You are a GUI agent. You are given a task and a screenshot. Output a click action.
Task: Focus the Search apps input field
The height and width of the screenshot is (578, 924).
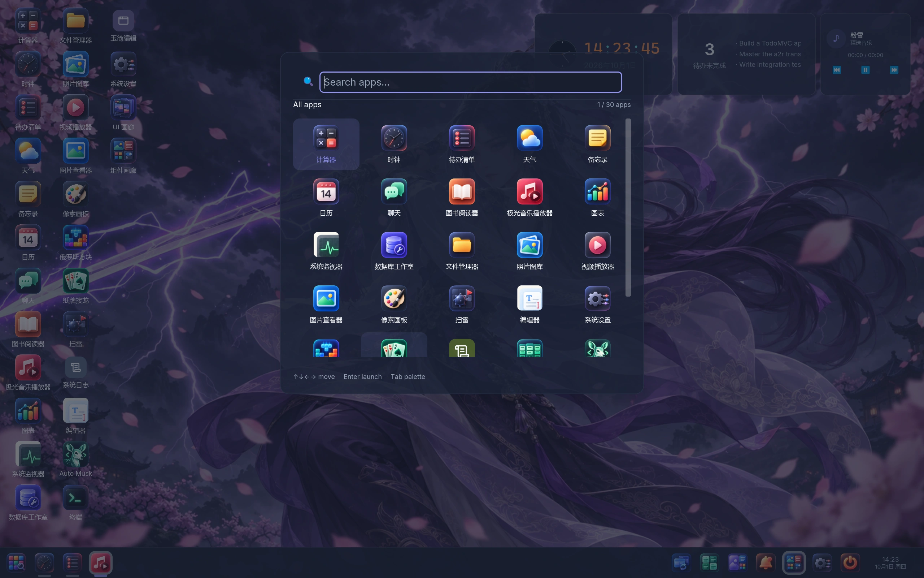(x=470, y=82)
